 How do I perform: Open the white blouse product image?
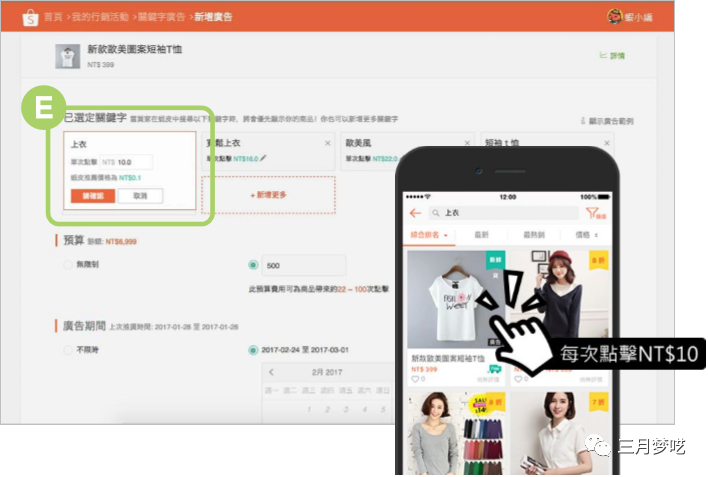click(560, 433)
